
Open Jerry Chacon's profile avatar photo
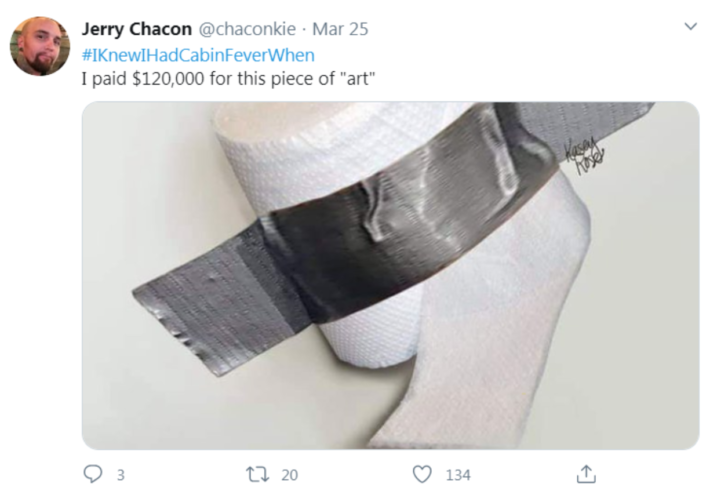40,46
